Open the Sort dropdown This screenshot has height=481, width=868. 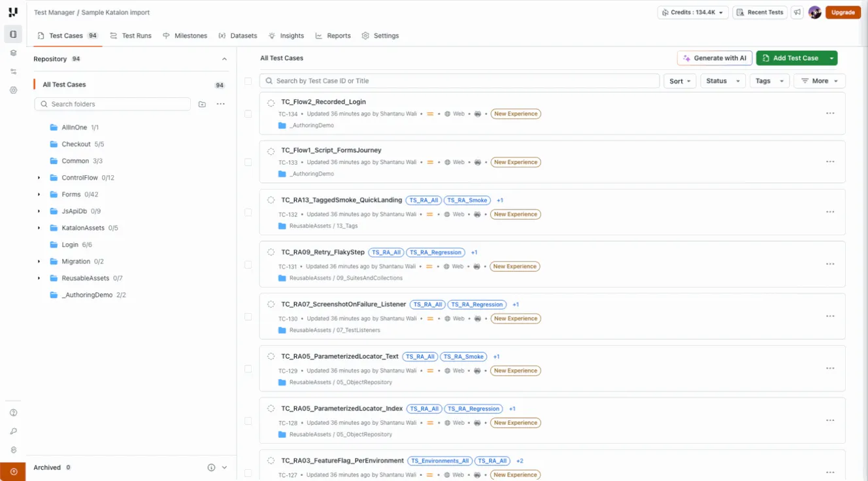coord(680,81)
